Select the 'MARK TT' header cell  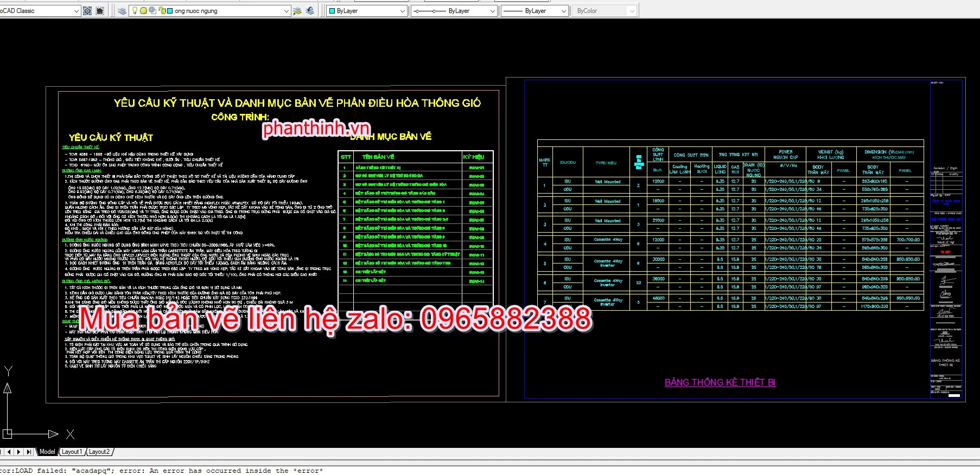click(545, 162)
